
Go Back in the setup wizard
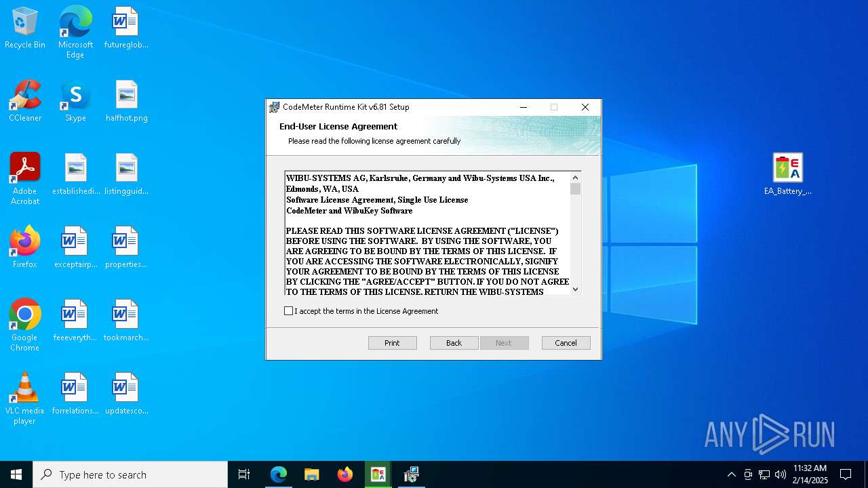(454, 343)
